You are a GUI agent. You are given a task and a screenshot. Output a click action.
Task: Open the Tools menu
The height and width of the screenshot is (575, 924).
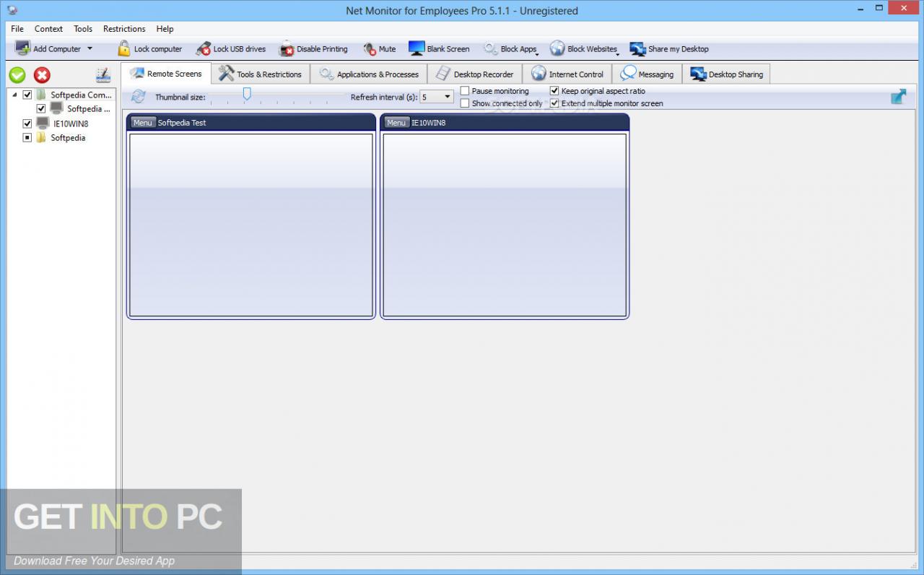pos(83,29)
